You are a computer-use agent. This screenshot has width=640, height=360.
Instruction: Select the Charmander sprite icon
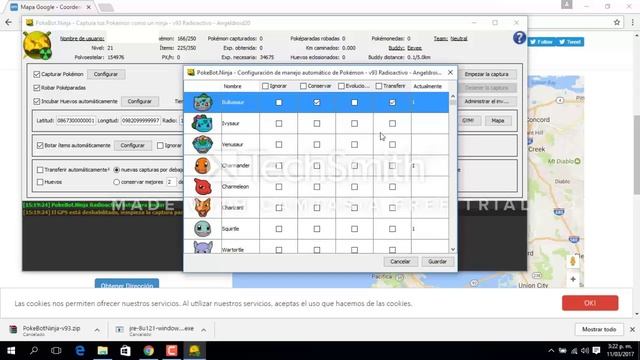click(x=203, y=166)
